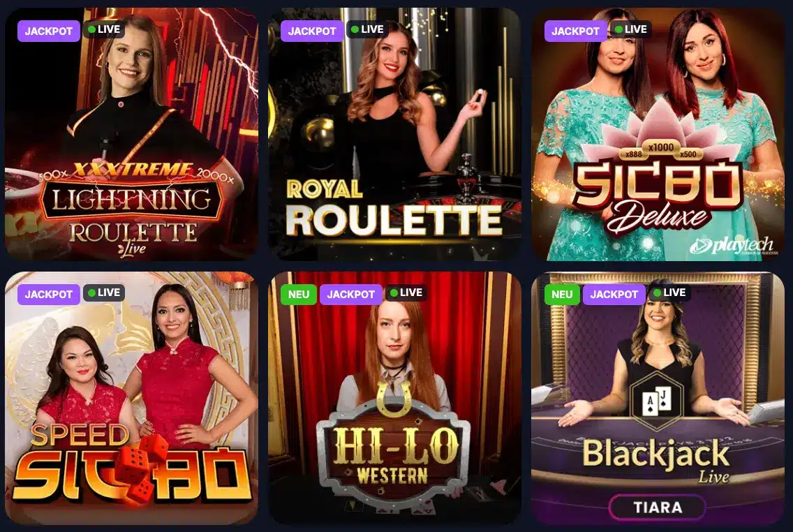Launch the Hi-Lo Western game
The height and width of the screenshot is (532, 793).
click(x=394, y=398)
